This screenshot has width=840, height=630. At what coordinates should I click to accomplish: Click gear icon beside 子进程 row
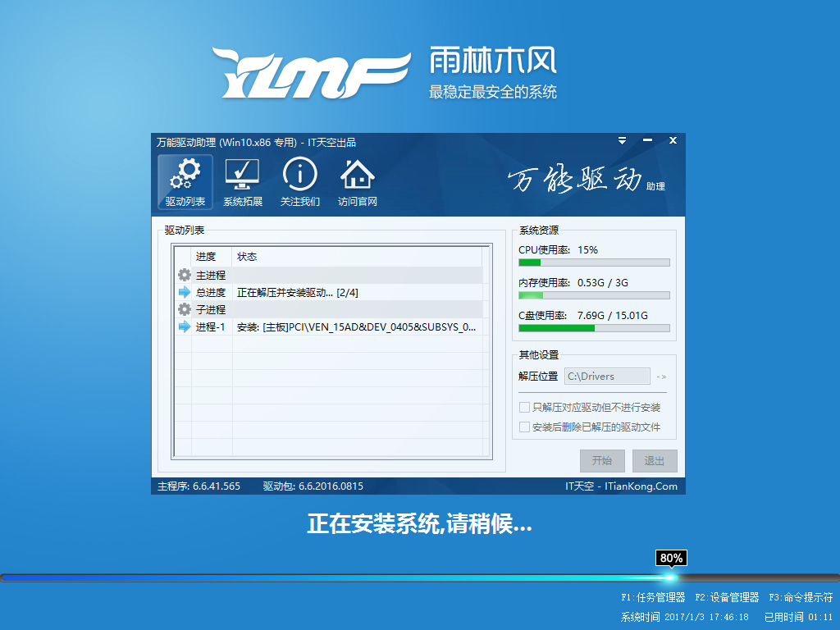[x=185, y=309]
